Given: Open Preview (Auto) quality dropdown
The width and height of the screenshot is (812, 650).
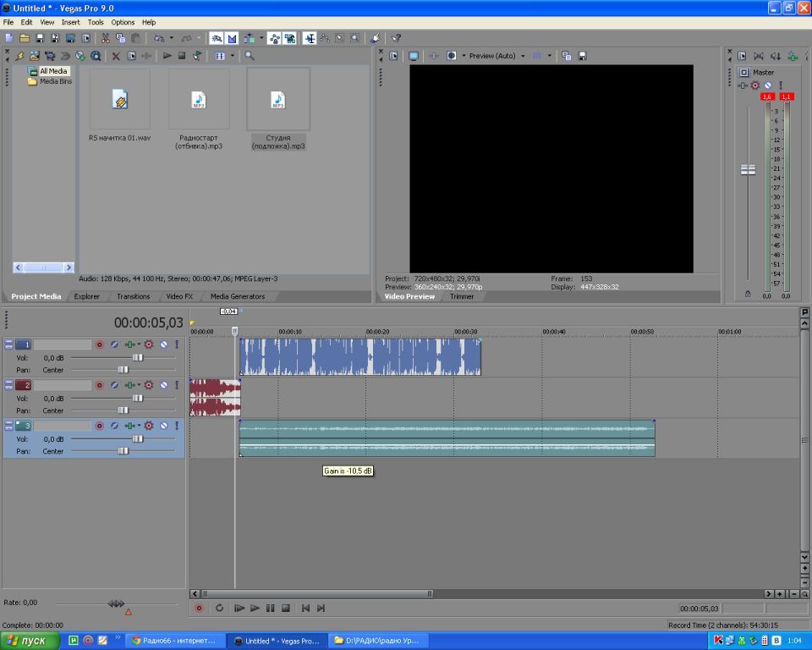Looking at the screenshot, I should click(497, 56).
